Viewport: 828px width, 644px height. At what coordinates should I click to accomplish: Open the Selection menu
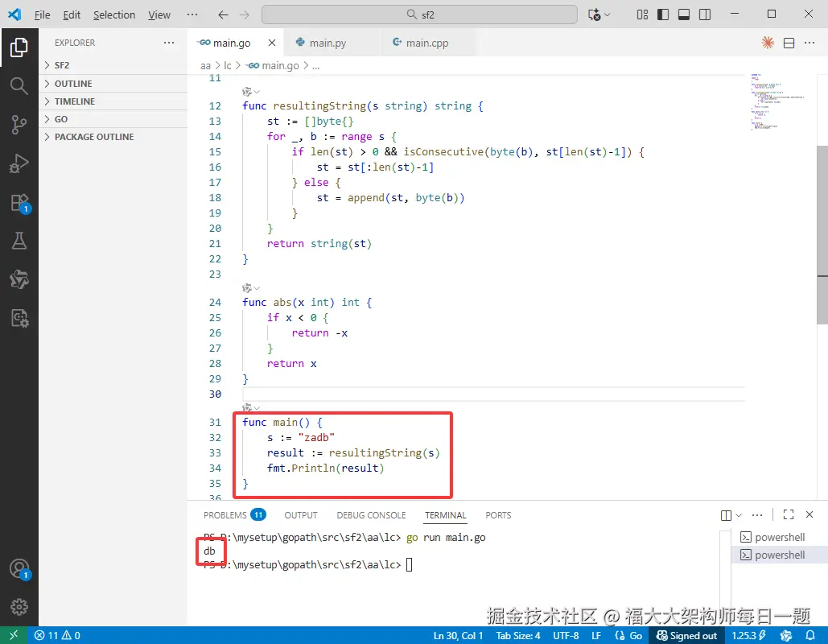point(114,14)
